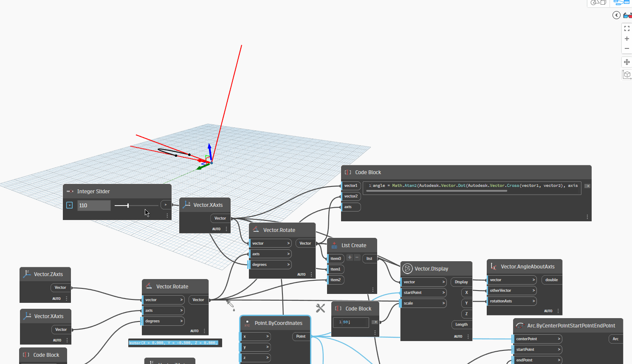Click the orbit cube icon
The image size is (632, 364).
pos(626,75)
